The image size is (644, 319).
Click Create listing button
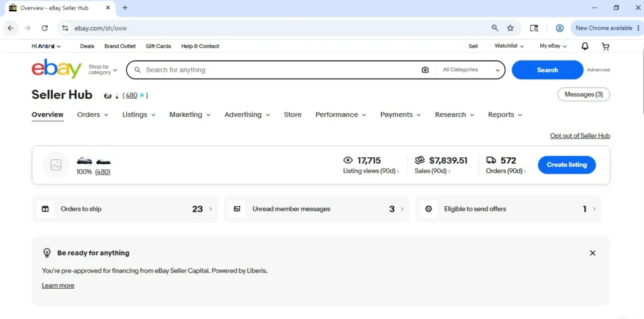pyautogui.click(x=567, y=165)
